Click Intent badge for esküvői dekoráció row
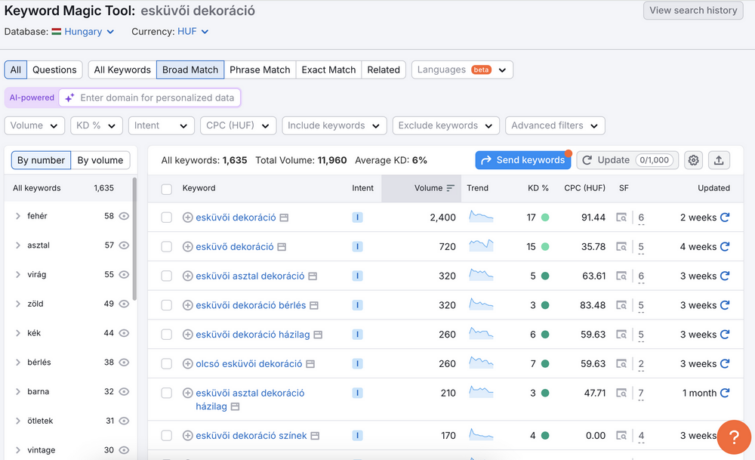755x460 pixels. coord(357,218)
